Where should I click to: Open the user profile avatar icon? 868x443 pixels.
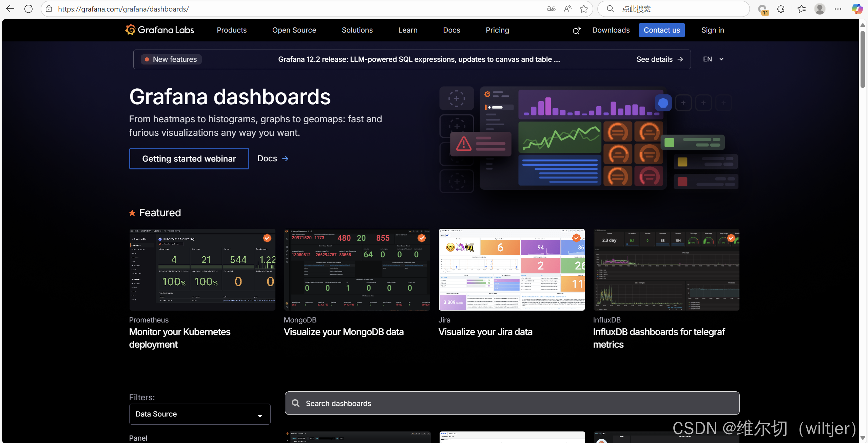pos(820,9)
